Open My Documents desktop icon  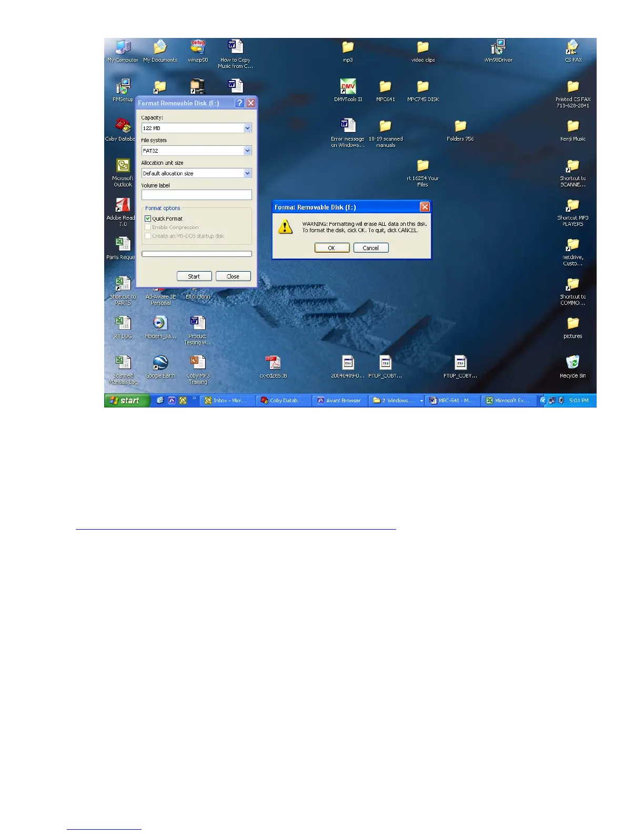point(160,52)
